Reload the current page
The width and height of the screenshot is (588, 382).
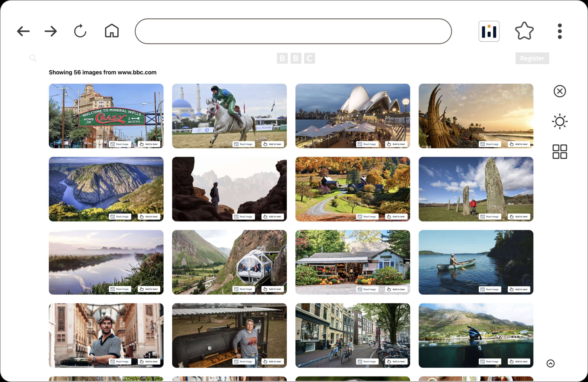click(80, 31)
